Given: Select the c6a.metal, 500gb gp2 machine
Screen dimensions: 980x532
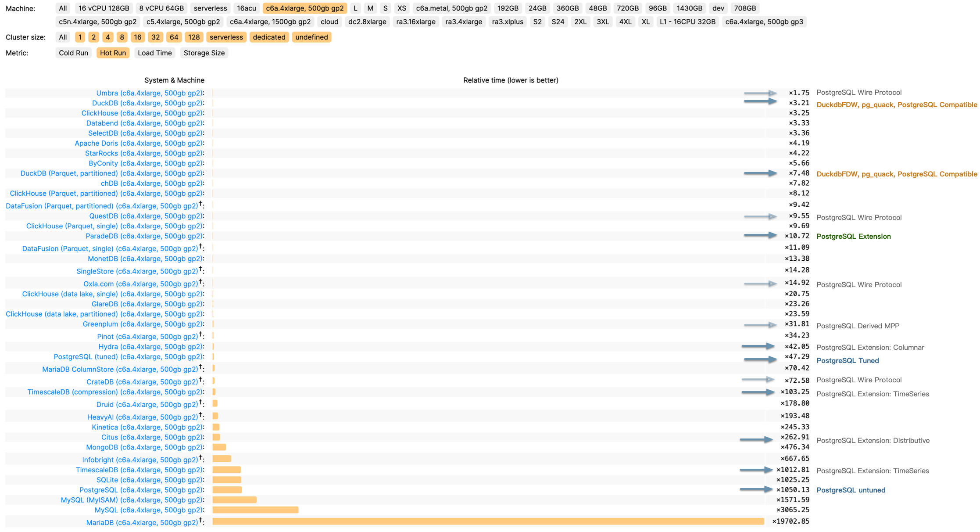Looking at the screenshot, I should [x=451, y=8].
